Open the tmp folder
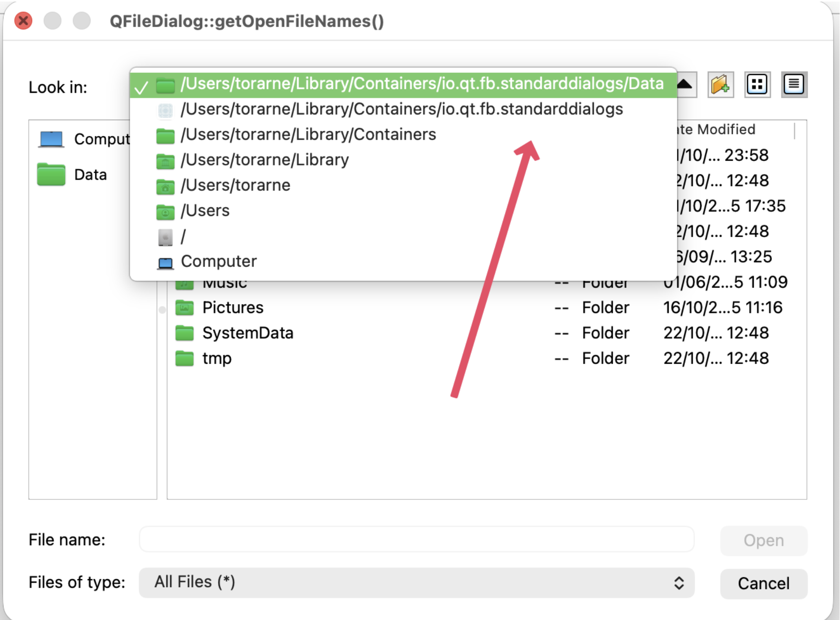Image resolution: width=840 pixels, height=620 pixels. [217, 359]
